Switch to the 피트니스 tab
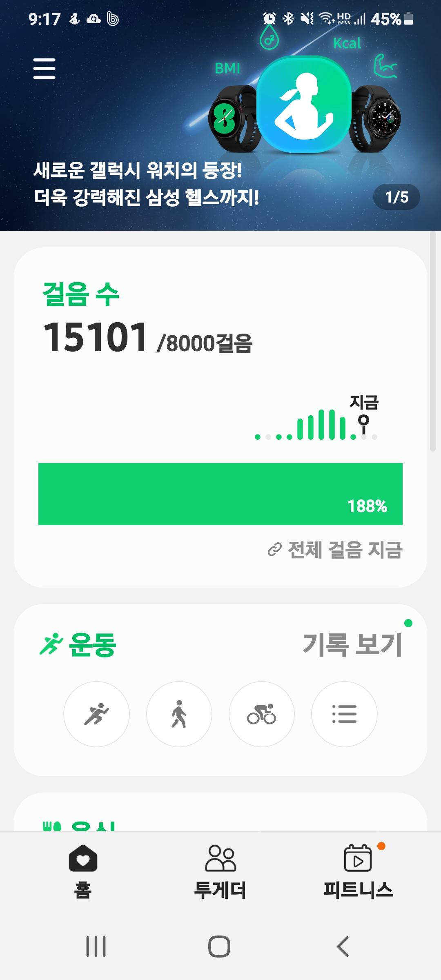This screenshot has height=980, width=441. click(x=358, y=870)
